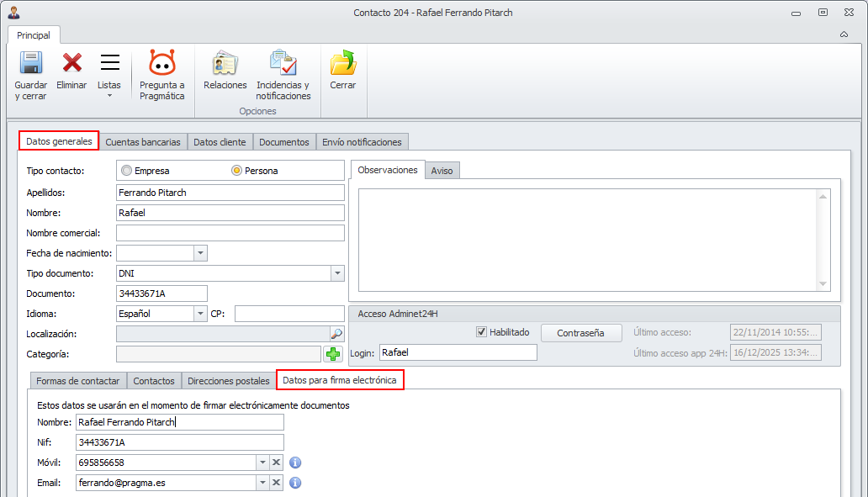Click the Login field in Acceso Adminet24H
868x497 pixels.
click(458, 352)
